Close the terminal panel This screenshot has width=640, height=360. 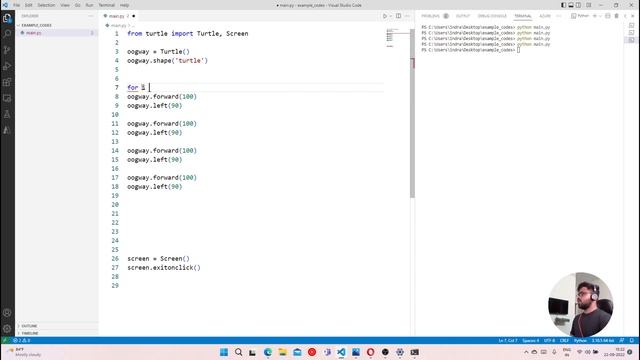633,16
